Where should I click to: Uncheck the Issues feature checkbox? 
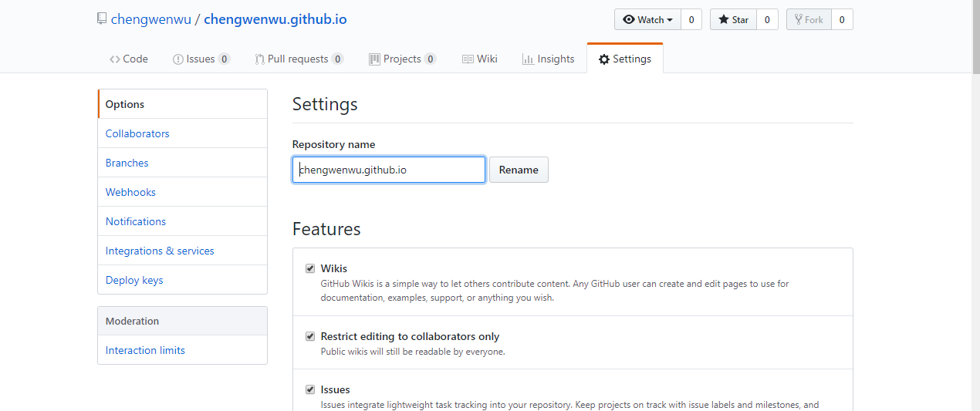[x=310, y=390]
